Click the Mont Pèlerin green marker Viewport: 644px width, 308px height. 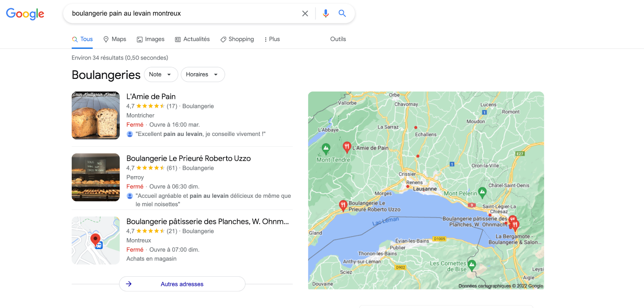point(482,193)
